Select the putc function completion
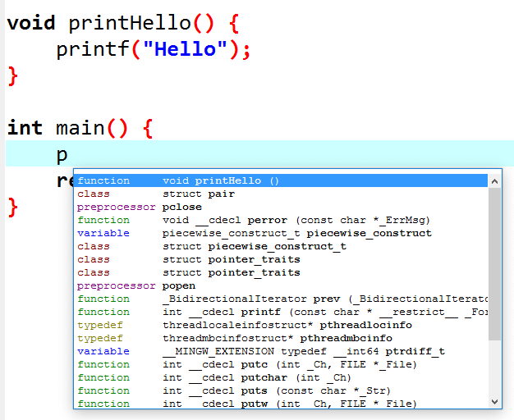Screen dimensions: 514x420 [281, 364]
